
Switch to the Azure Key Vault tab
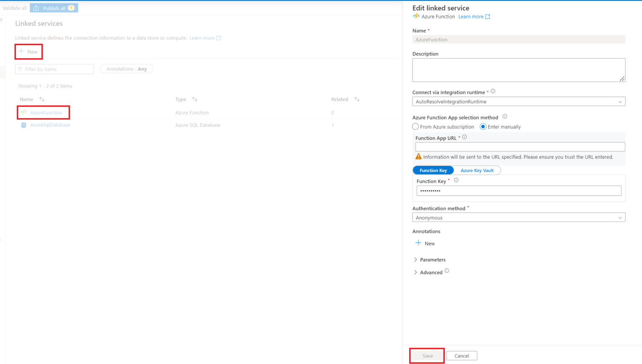tap(477, 170)
